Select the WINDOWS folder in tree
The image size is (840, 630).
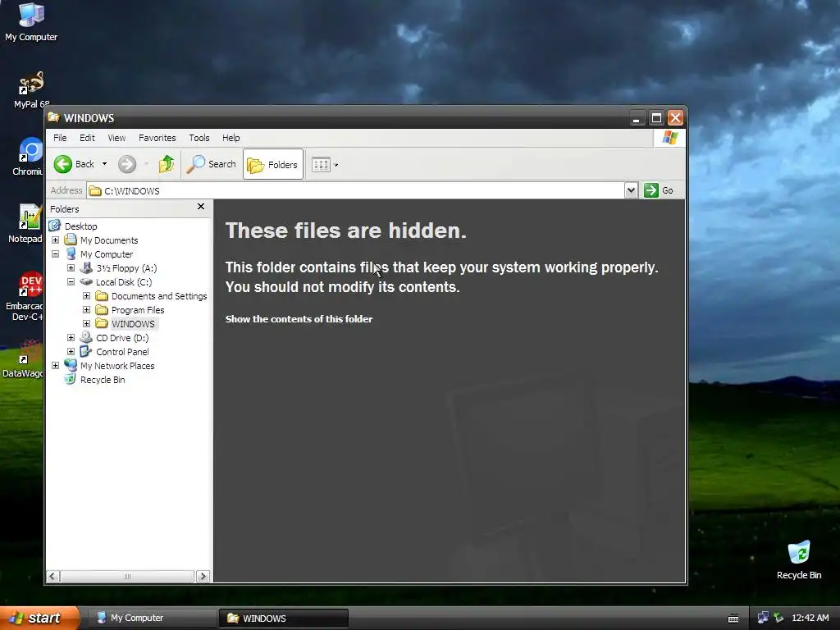(133, 323)
